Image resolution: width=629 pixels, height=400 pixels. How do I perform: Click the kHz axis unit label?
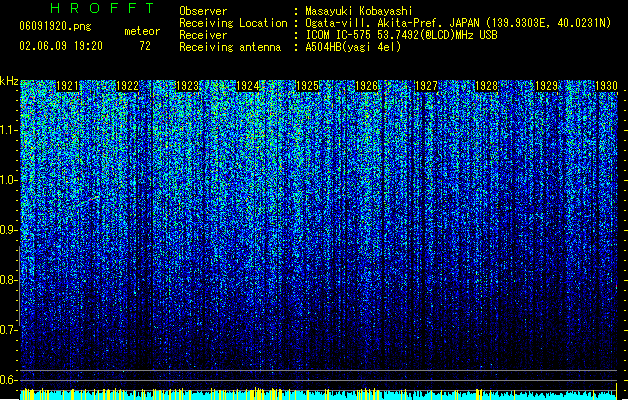coord(9,81)
